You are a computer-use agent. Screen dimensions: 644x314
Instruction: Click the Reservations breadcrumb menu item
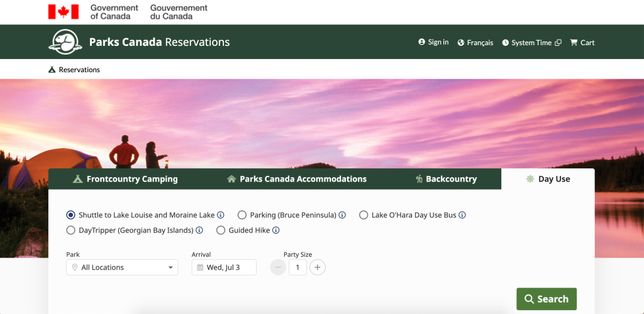pyautogui.click(x=74, y=70)
